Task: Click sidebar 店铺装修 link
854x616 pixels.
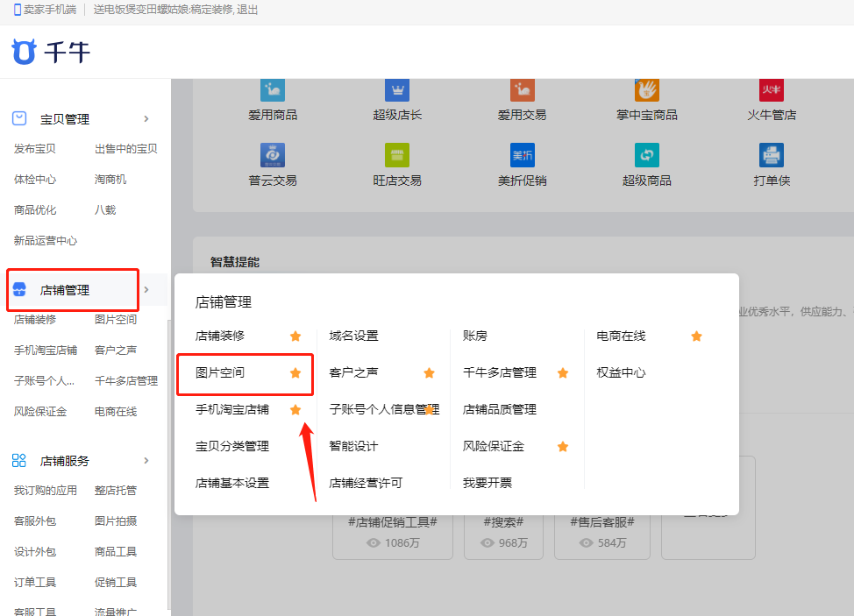Action: tap(35, 320)
